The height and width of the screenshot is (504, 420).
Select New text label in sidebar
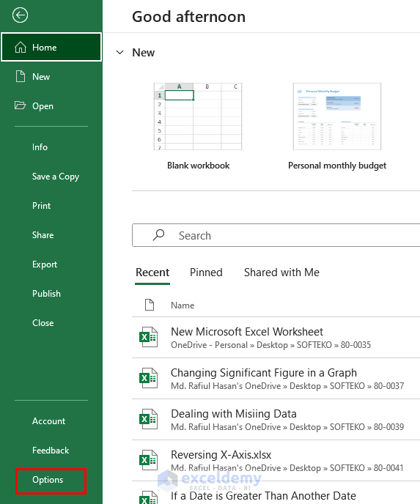click(x=41, y=77)
